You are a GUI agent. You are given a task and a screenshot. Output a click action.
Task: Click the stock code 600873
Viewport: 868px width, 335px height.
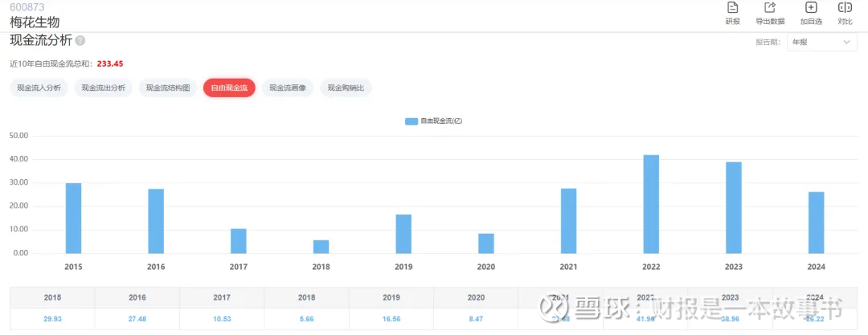point(27,6)
